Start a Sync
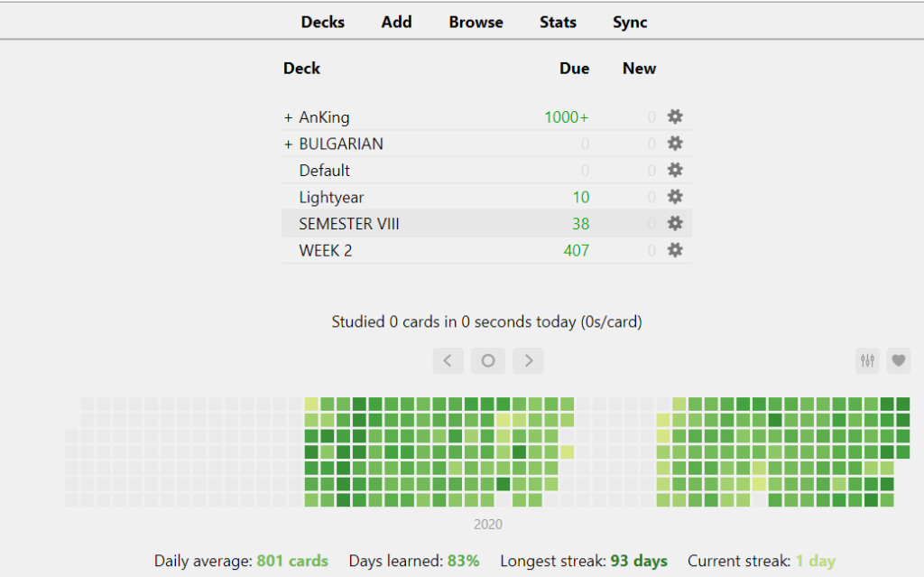This screenshot has height=577, width=924. (x=629, y=22)
